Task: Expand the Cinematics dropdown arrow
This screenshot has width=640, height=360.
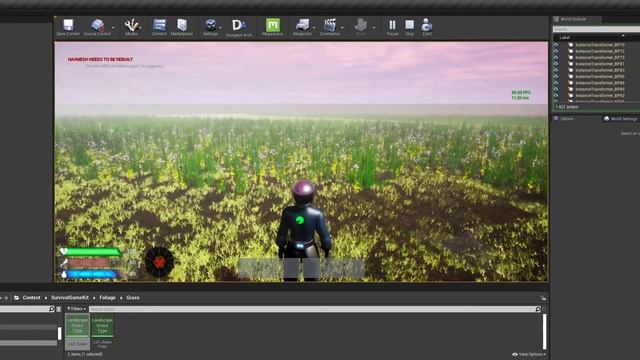Action: click(x=342, y=28)
